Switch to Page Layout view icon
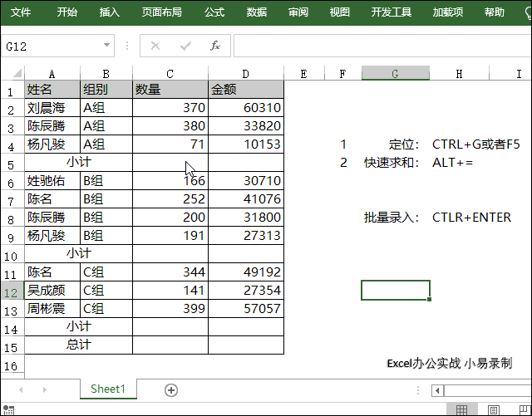 click(494, 410)
